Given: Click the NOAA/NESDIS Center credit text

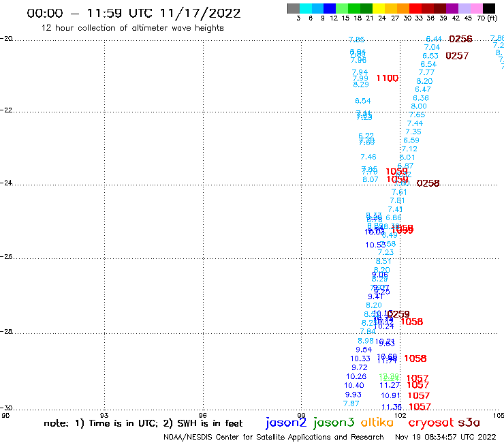Looking at the screenshot, I should click(274, 437).
